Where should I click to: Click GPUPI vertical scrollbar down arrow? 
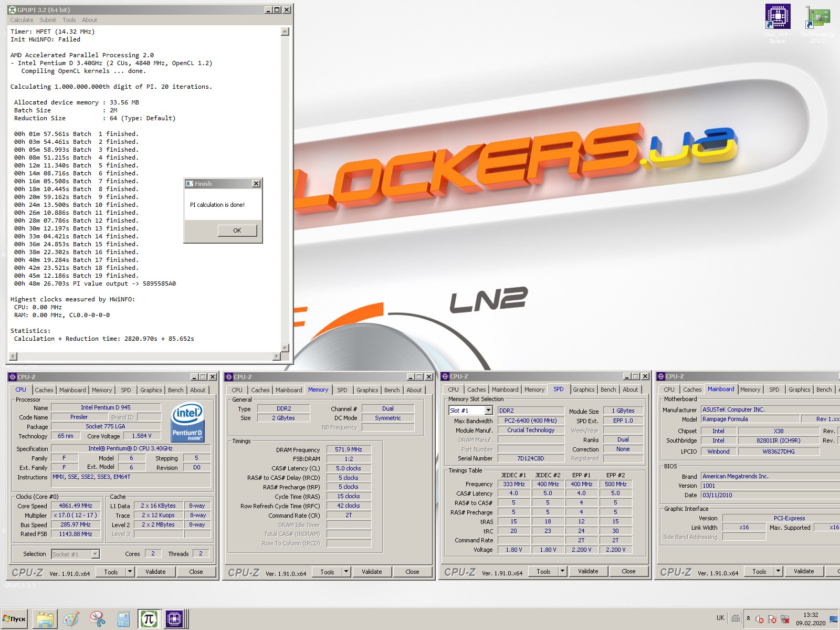tap(285, 348)
